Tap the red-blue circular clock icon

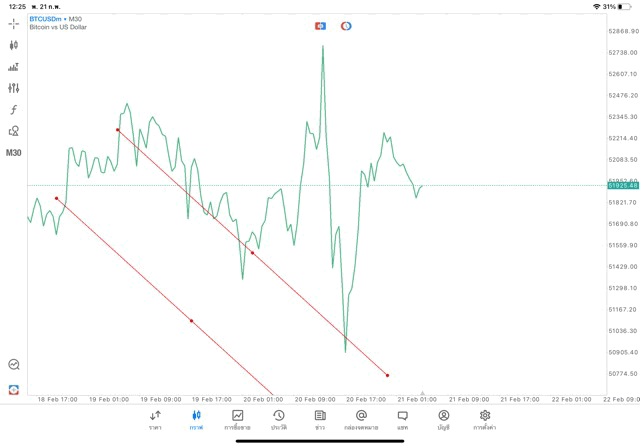346,25
